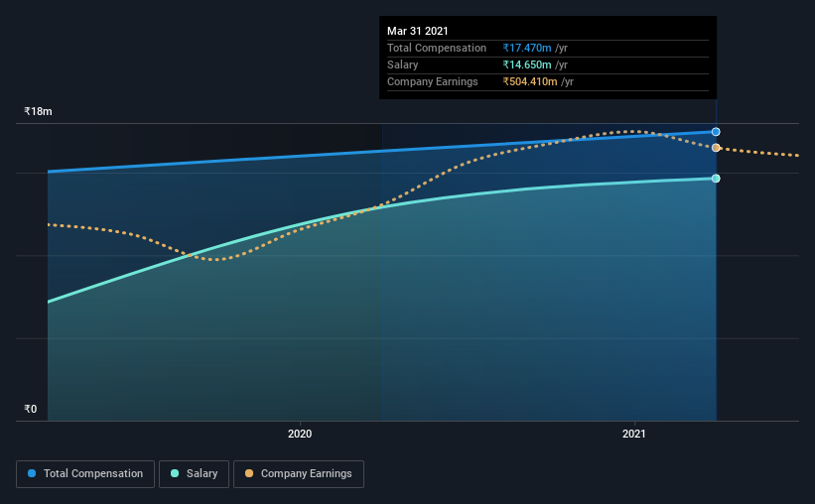Click the ₹17.470m total compensation value

click(527, 49)
